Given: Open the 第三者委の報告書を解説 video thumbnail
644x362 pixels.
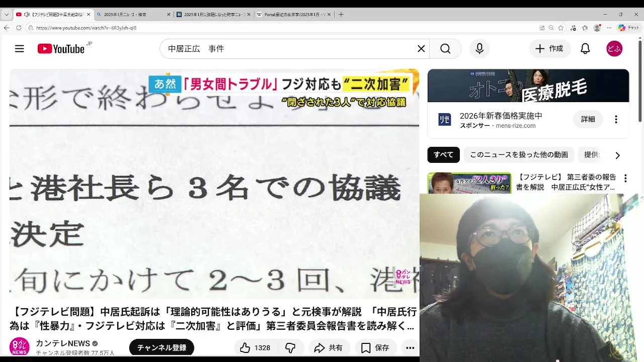Looking at the screenshot, I should click(x=469, y=183).
